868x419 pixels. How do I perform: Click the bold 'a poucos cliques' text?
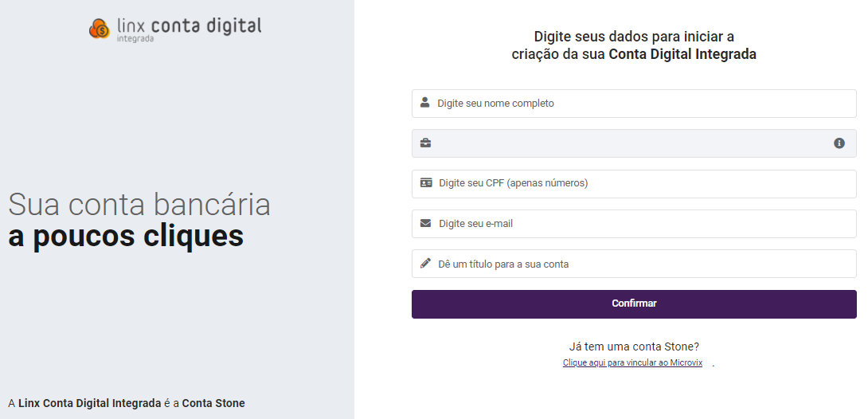tap(126, 237)
